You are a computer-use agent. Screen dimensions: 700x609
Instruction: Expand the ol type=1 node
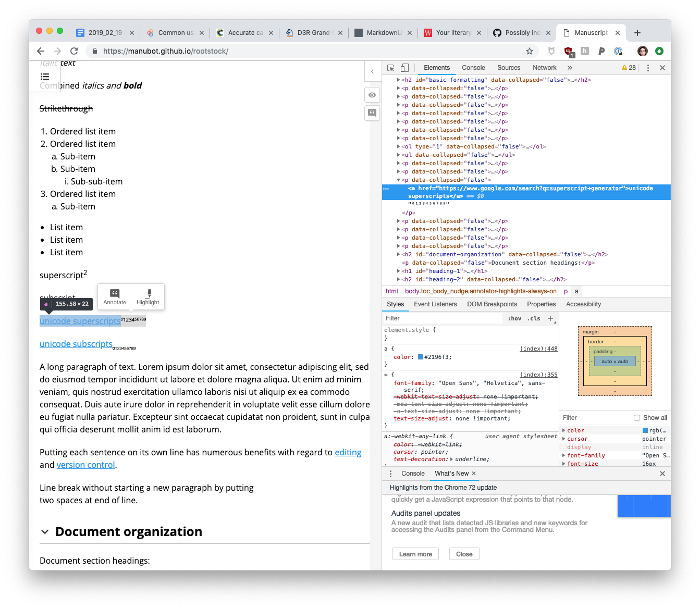coord(399,146)
